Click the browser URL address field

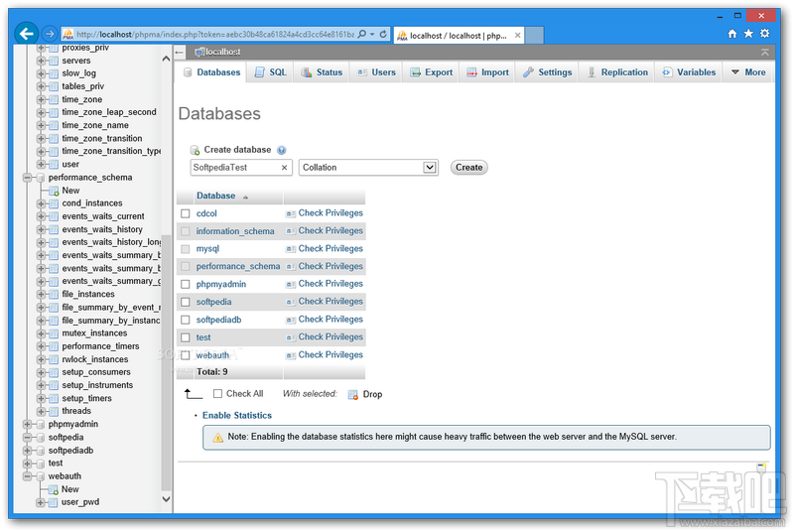[215, 35]
